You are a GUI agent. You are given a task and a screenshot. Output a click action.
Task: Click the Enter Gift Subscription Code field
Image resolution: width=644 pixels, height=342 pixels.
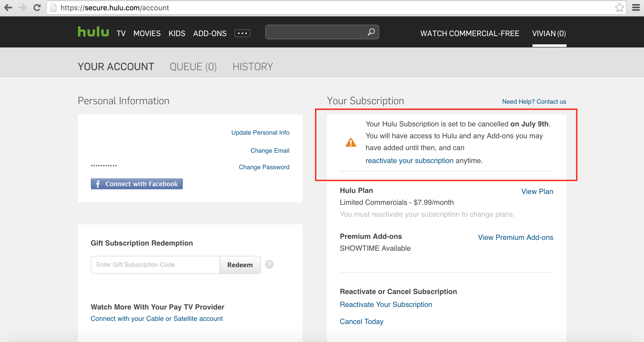[155, 265]
